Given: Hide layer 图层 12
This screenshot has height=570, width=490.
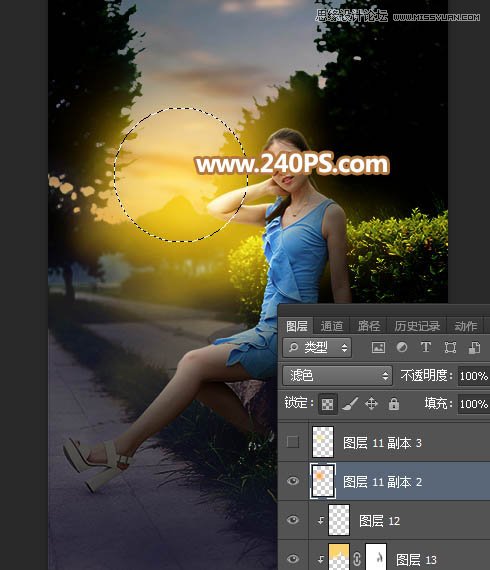Looking at the screenshot, I should [x=293, y=520].
